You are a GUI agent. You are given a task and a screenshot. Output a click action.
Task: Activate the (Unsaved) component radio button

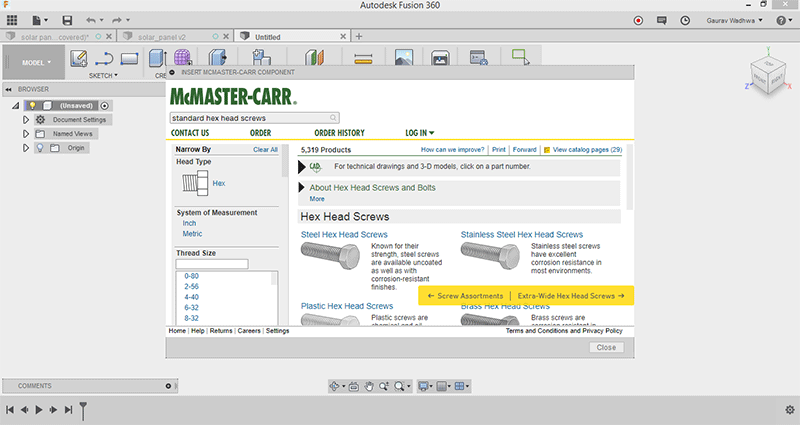[x=105, y=106]
